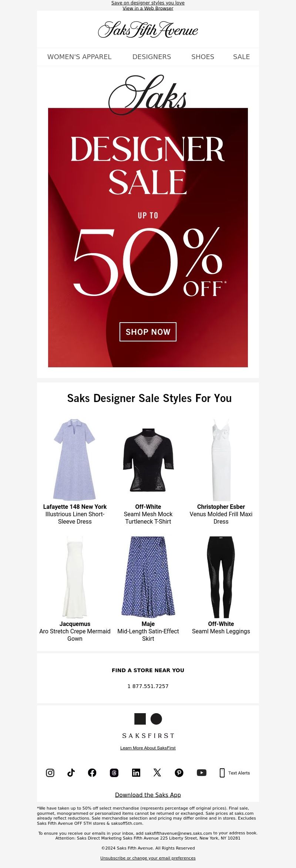Open the YouTube icon
The height and width of the screenshot is (868, 296).
(202, 773)
